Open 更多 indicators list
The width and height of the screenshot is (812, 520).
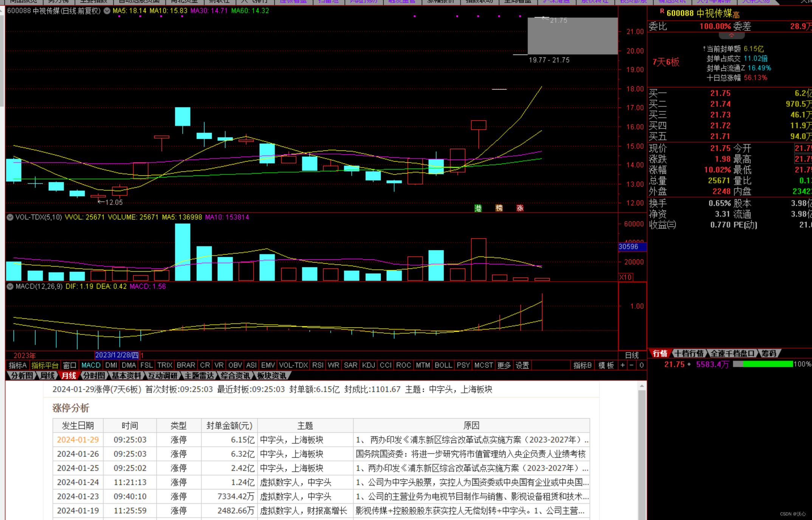[504, 365]
